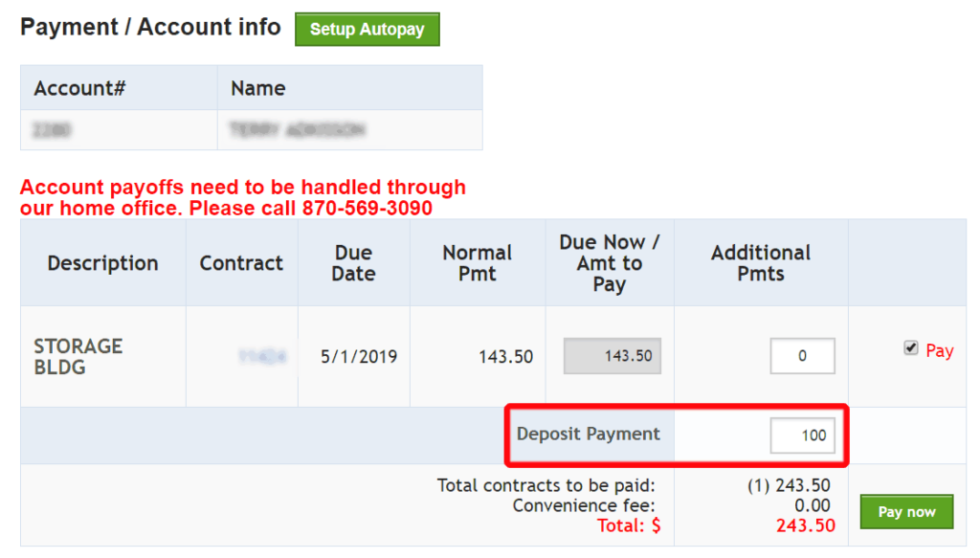Click the 5/1/2019 due date cell
980x558 pixels.
point(359,357)
